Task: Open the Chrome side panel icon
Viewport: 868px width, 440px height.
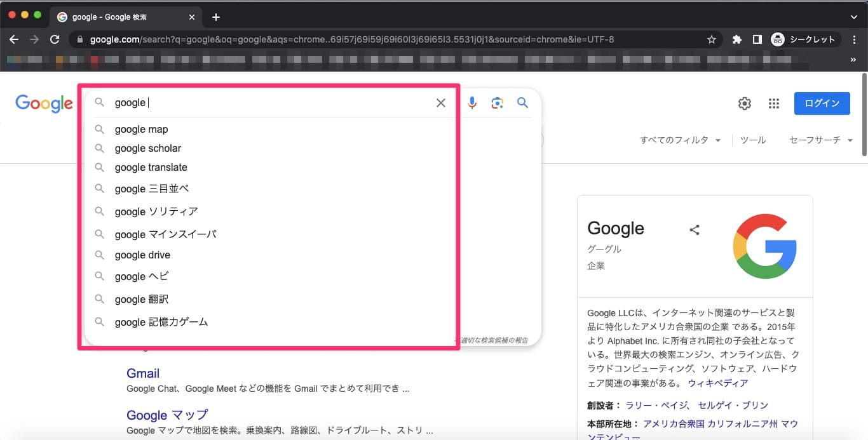Action: click(757, 39)
